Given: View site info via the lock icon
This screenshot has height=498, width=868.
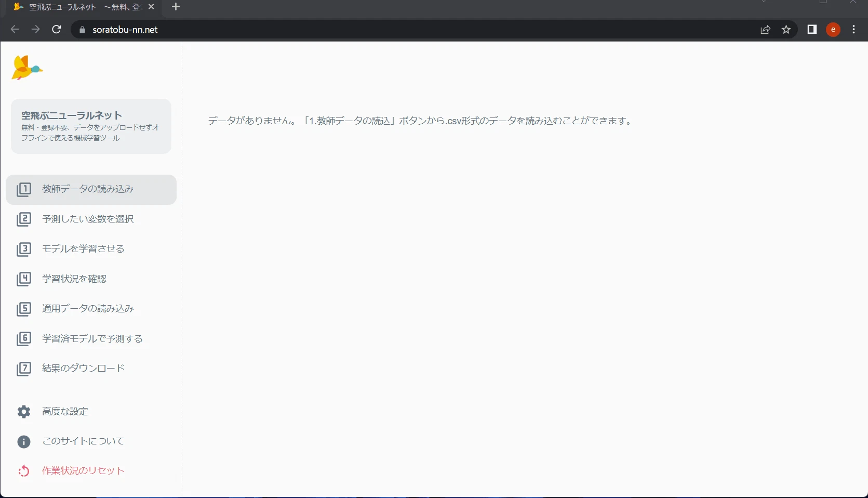Looking at the screenshot, I should (82, 30).
